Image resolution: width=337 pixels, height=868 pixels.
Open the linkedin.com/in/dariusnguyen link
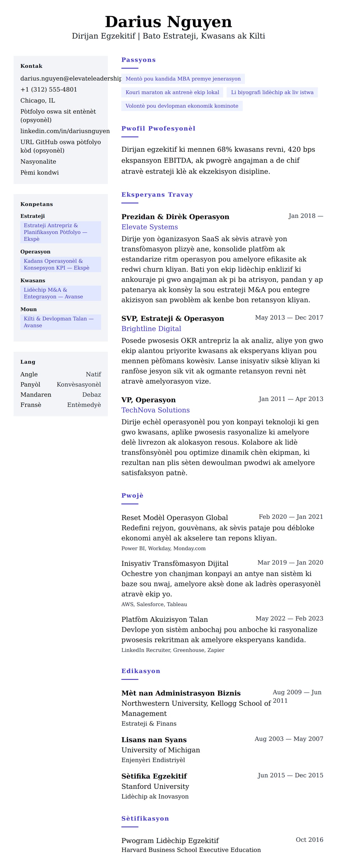click(65, 131)
